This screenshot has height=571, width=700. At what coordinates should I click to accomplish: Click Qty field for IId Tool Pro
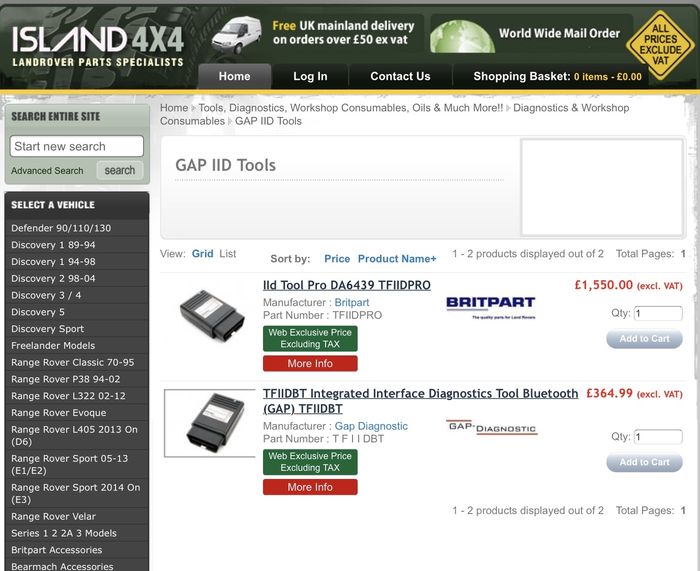(658, 313)
